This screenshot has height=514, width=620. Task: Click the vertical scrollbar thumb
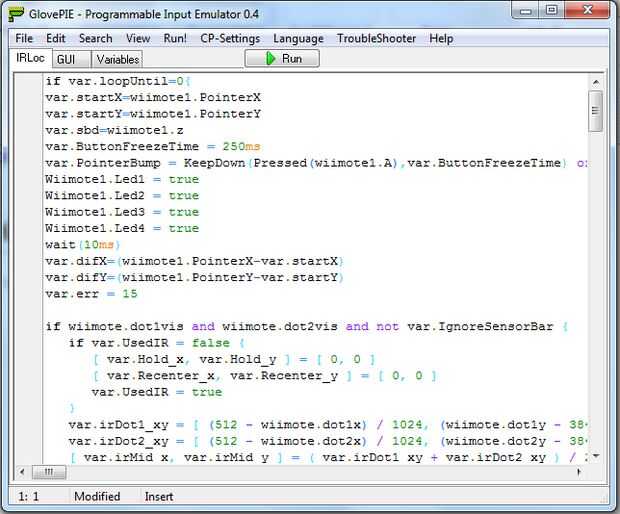(x=595, y=111)
